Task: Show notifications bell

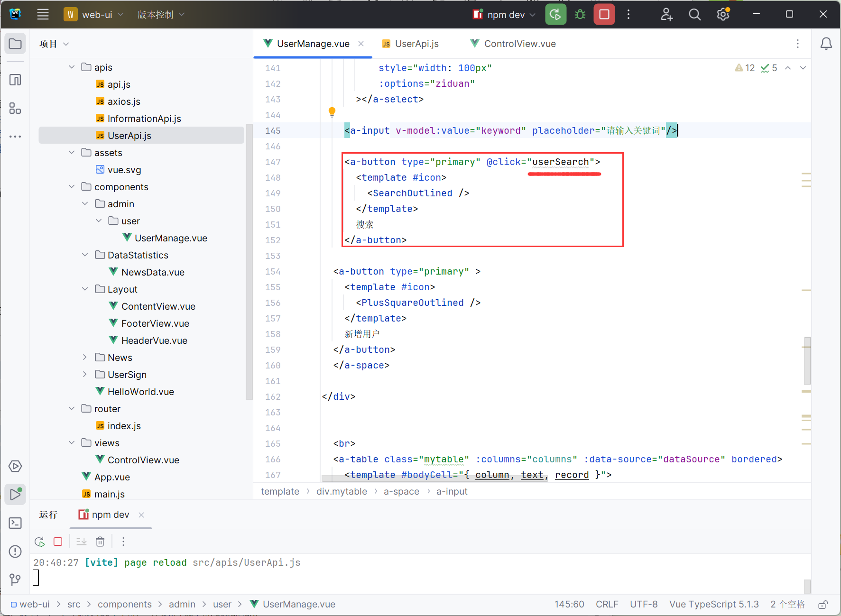Action: (826, 44)
